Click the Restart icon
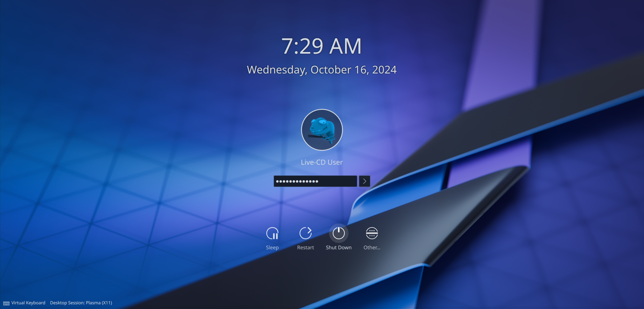This screenshot has width=644, height=309. [x=306, y=233]
